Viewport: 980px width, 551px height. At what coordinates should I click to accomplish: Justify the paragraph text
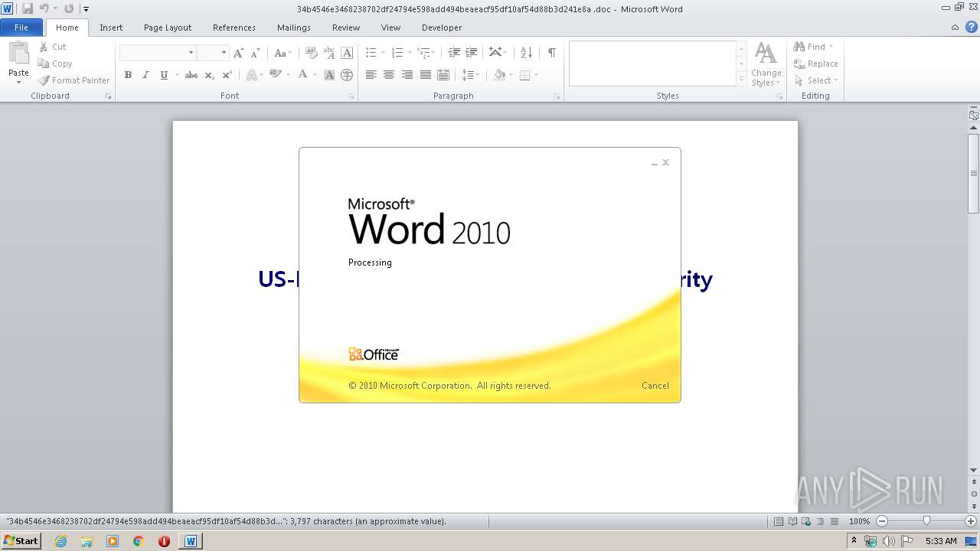tap(426, 75)
